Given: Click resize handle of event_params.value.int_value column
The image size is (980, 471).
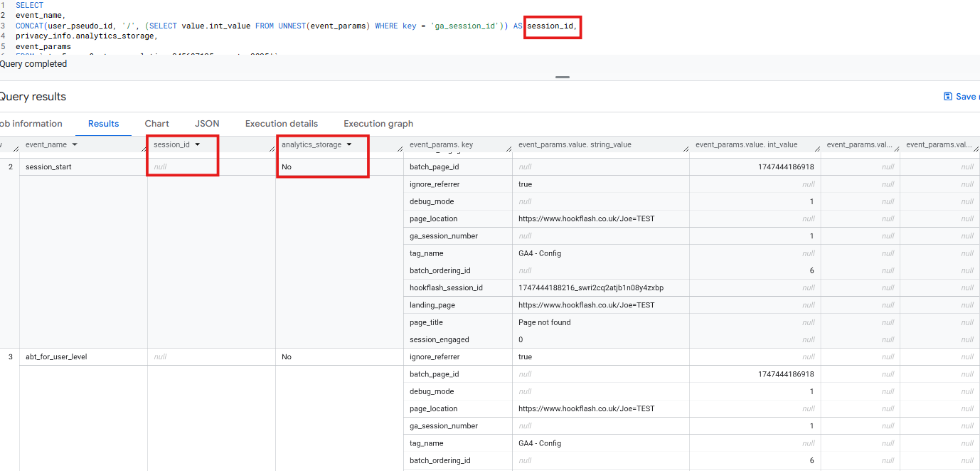Looking at the screenshot, I should (x=817, y=149).
